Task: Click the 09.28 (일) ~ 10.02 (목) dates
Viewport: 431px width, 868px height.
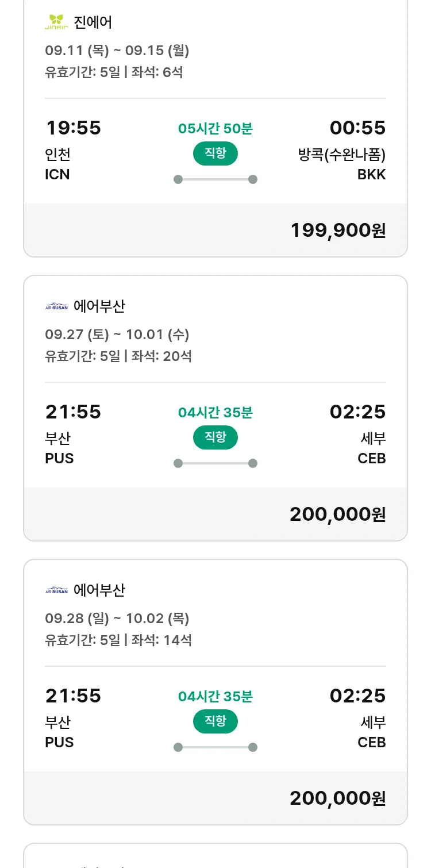Action: point(117,619)
